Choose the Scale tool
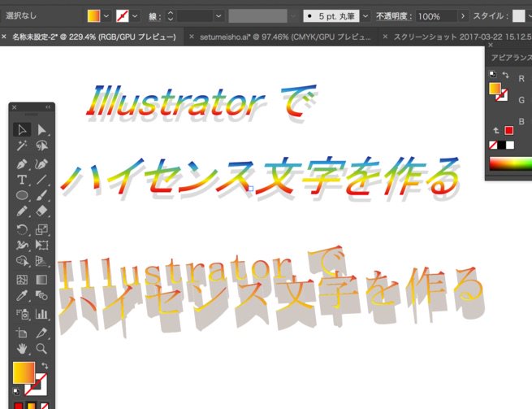The height and width of the screenshot is (409, 532). tap(41, 229)
